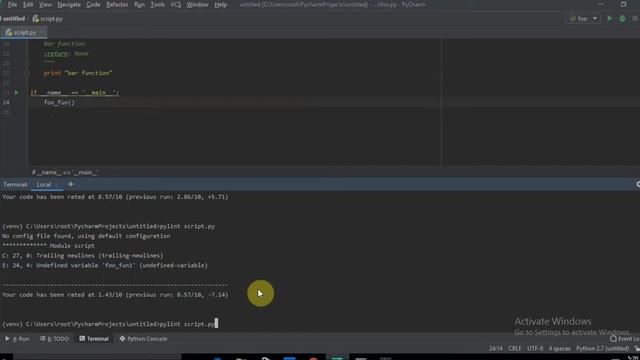Click 'rated at 1.43/10' result line
Viewport: 640px width, 360px height.
point(115,295)
